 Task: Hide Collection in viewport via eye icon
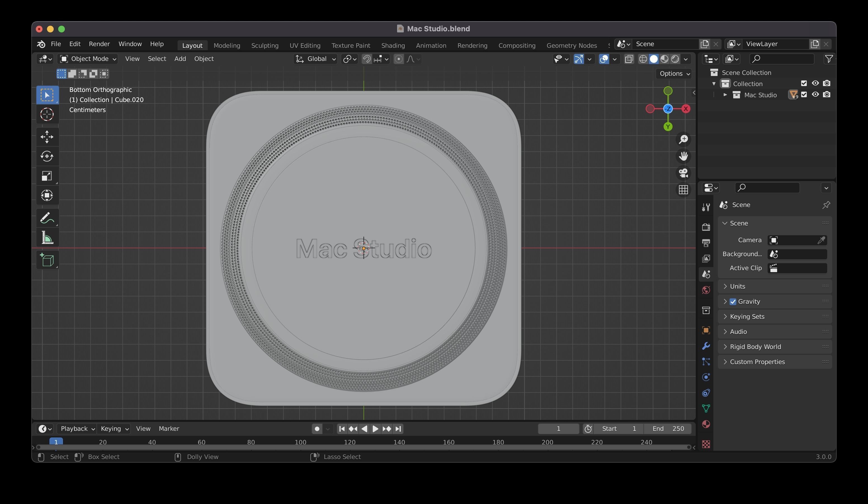coord(815,83)
